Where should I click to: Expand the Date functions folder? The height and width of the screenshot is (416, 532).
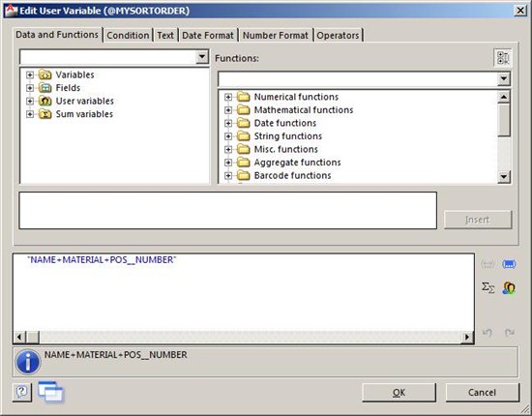click(x=228, y=123)
